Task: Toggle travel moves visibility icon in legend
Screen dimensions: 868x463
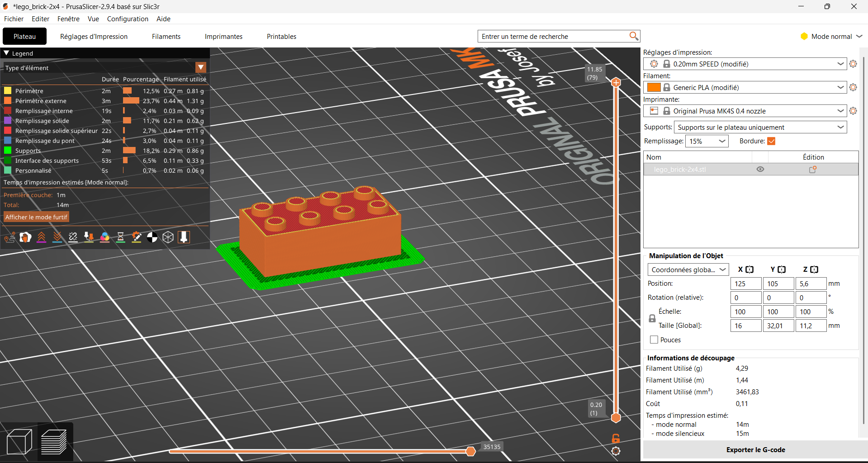Action: click(x=9, y=237)
